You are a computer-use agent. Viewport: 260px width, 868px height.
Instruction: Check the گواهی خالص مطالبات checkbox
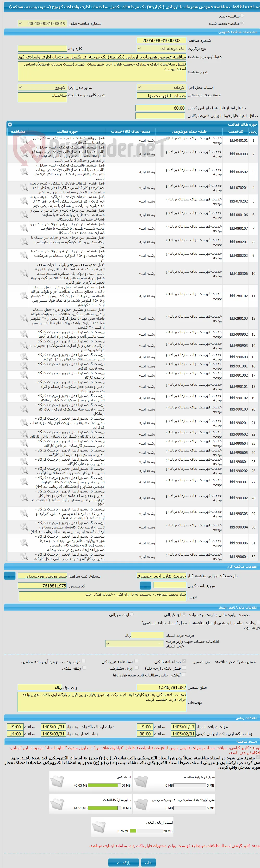pos(184,674)
